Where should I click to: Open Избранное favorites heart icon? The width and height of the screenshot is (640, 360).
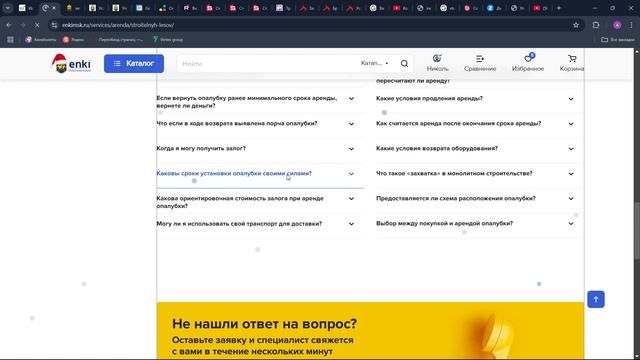tap(528, 63)
